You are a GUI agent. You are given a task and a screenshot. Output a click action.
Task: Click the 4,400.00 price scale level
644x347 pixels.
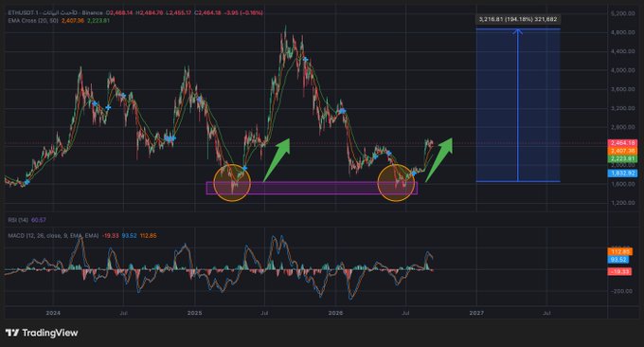point(622,51)
